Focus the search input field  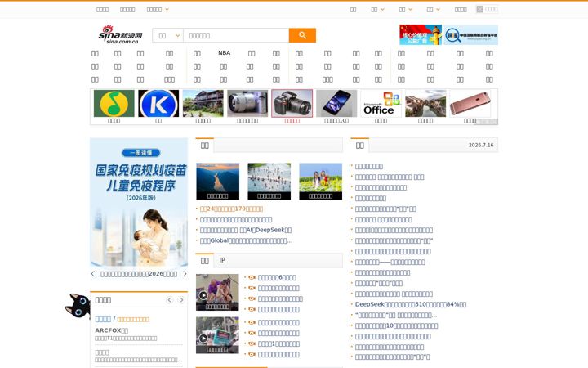[x=236, y=35]
